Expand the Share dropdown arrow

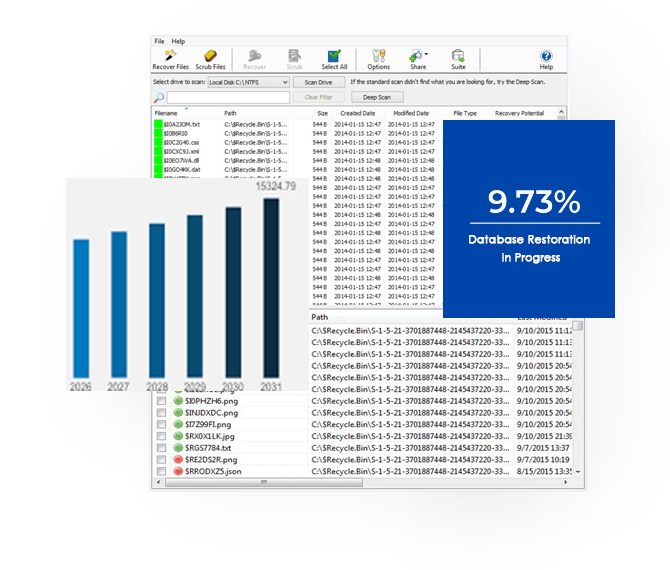(x=427, y=55)
